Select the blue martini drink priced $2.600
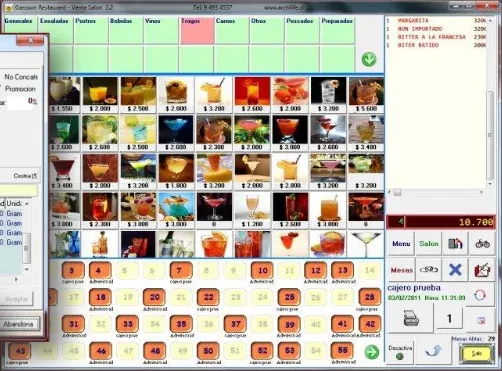502x371 pixels. point(176,133)
